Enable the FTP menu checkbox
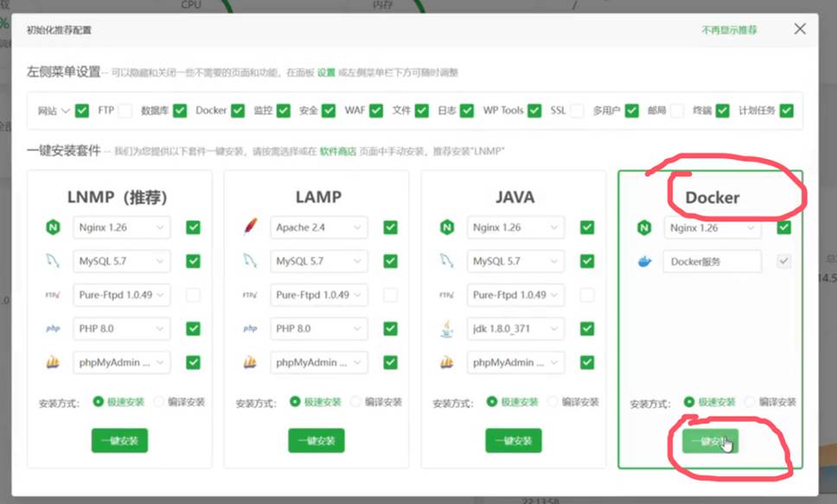 tap(125, 111)
